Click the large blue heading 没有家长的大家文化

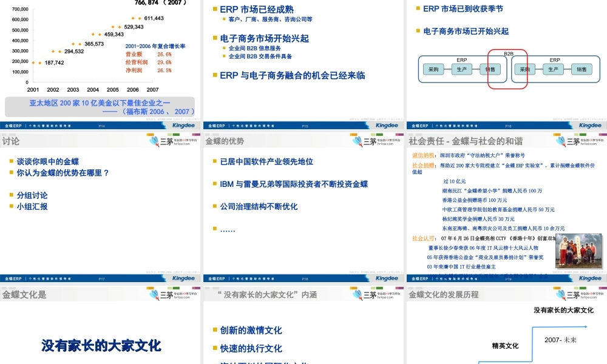101,345
